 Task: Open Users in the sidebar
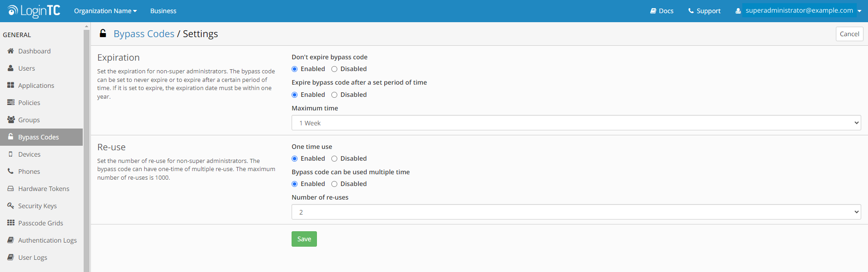pyautogui.click(x=42, y=68)
